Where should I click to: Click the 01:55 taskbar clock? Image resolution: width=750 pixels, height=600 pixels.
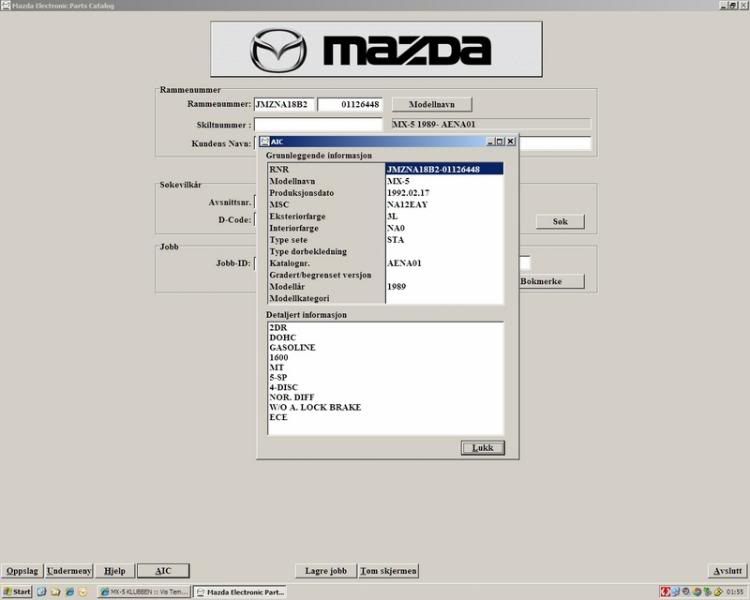[x=735, y=592]
